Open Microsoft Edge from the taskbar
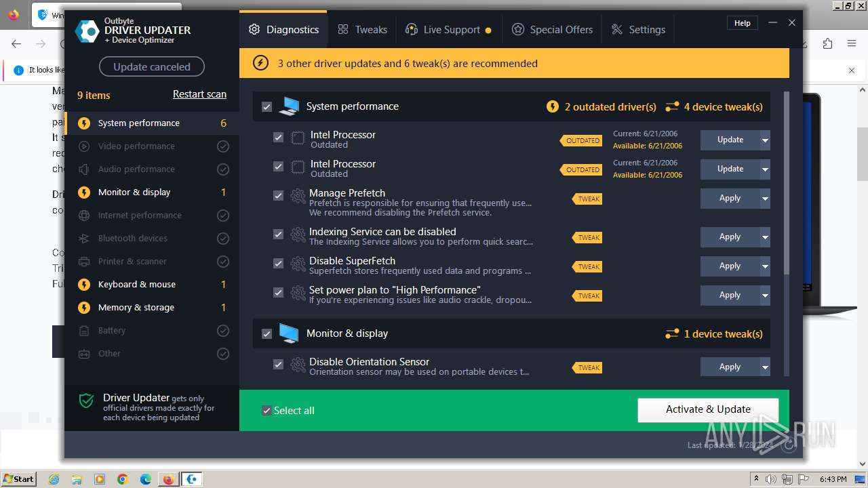 (x=145, y=479)
